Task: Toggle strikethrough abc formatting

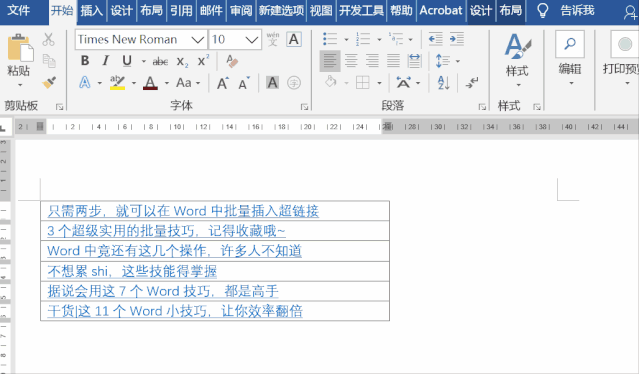Action: pyautogui.click(x=160, y=62)
